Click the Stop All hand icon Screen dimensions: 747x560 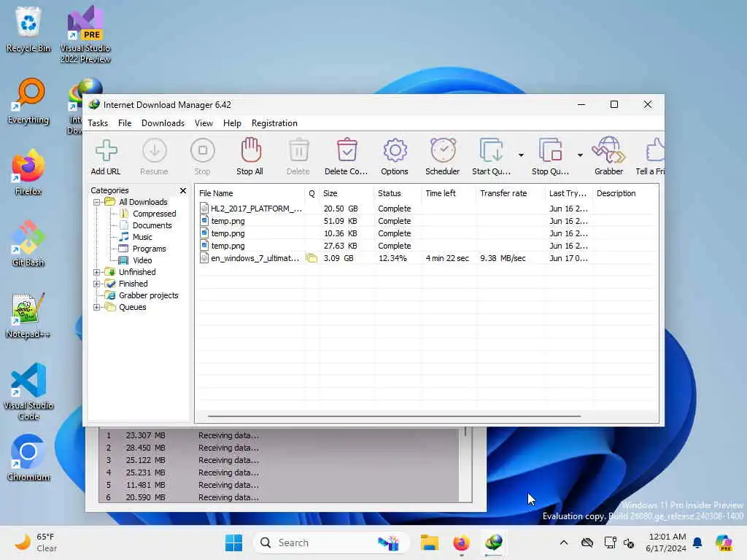coord(250,157)
